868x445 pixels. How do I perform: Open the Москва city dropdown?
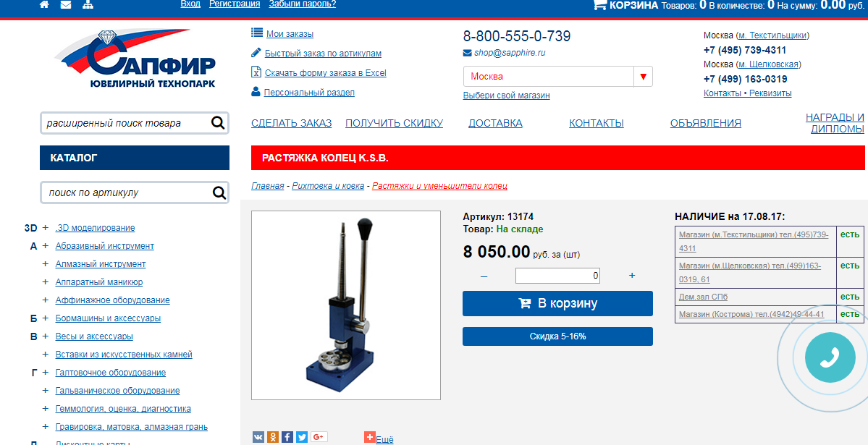tap(558, 77)
